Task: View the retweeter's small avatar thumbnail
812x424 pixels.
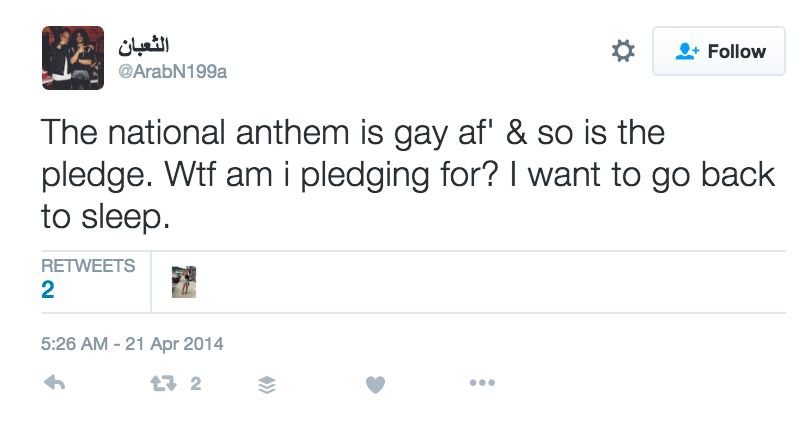Action: pos(184,282)
